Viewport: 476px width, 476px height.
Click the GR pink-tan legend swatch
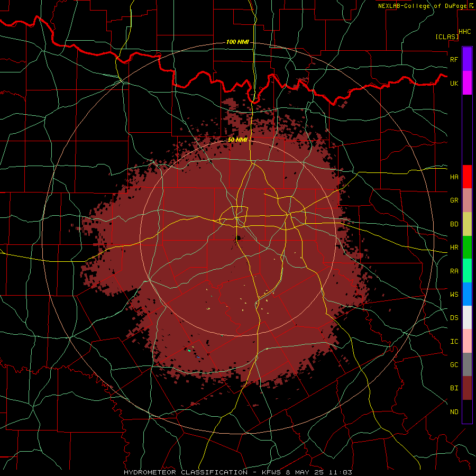[467, 200]
